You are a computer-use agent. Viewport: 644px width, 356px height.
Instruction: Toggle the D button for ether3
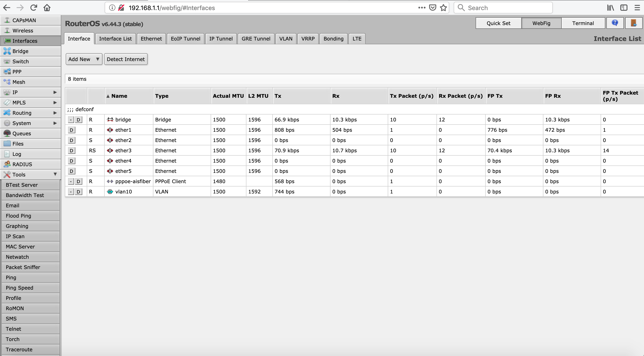pyautogui.click(x=71, y=150)
